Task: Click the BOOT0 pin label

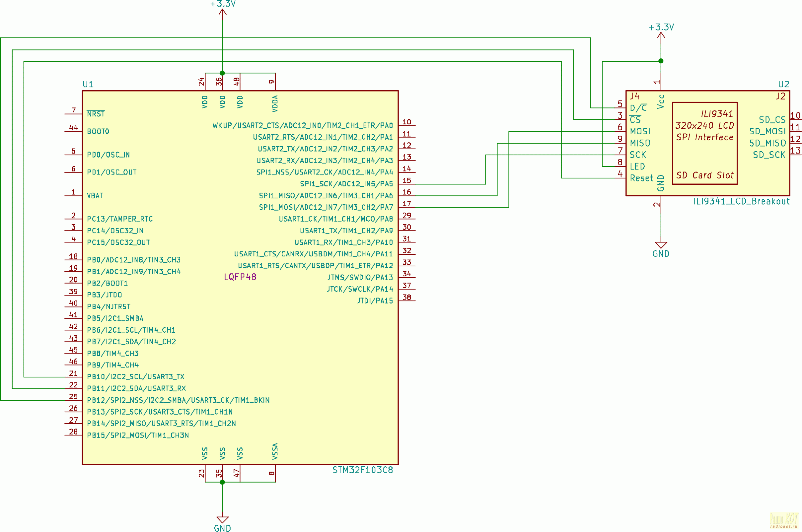Action: (x=98, y=131)
